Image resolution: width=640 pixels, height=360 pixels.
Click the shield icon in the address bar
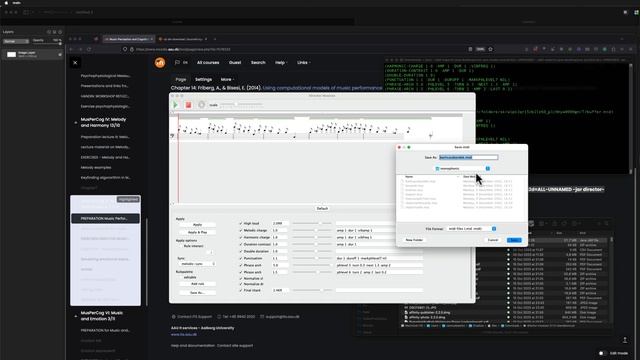tap(125, 49)
